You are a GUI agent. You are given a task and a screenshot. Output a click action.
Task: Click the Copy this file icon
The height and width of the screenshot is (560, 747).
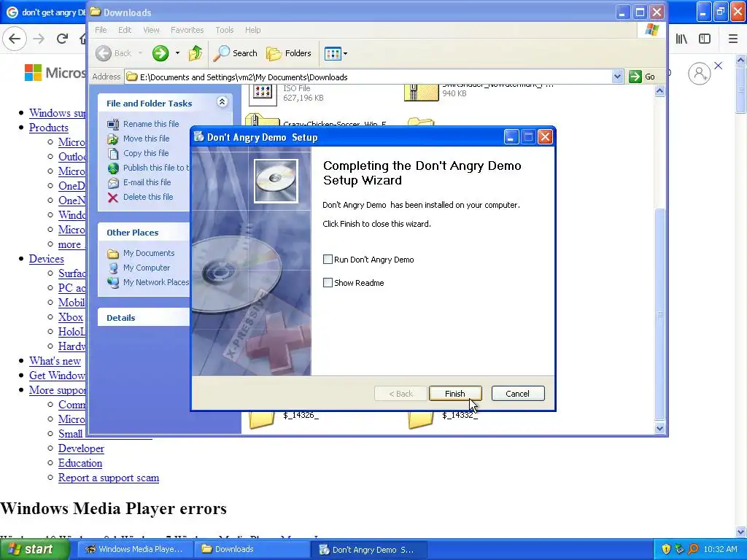113,153
